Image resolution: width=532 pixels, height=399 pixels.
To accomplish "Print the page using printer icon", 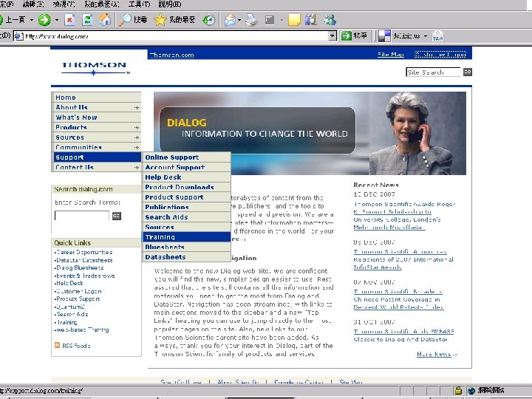I will pos(251,20).
